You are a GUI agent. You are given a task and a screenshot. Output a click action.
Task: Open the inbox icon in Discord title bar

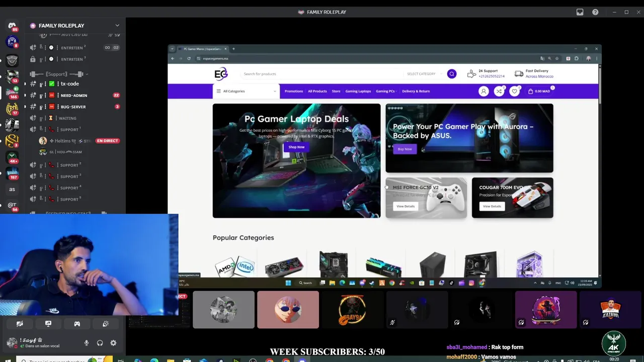pyautogui.click(x=580, y=12)
